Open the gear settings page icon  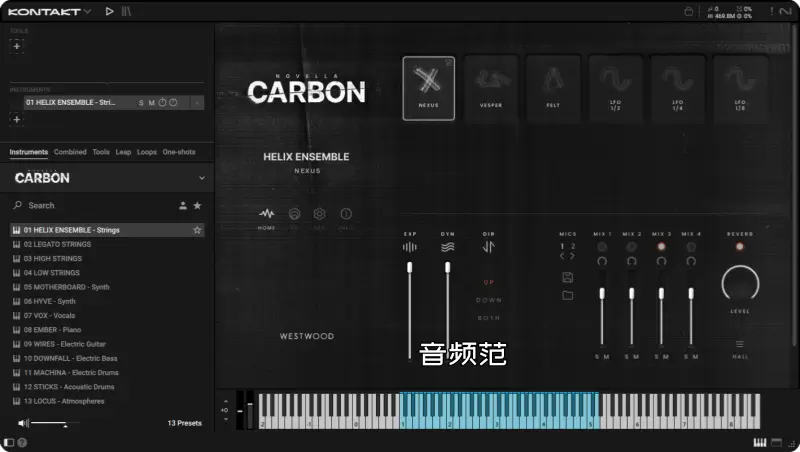pos(320,214)
